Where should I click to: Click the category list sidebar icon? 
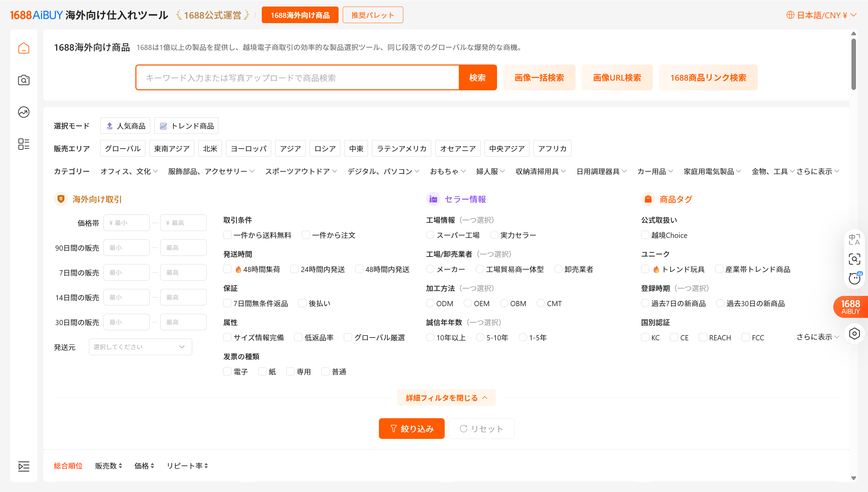23,144
